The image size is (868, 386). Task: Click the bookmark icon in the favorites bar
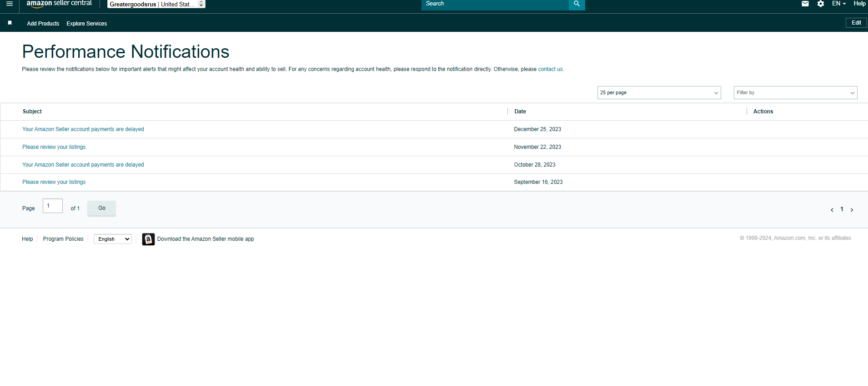click(10, 23)
